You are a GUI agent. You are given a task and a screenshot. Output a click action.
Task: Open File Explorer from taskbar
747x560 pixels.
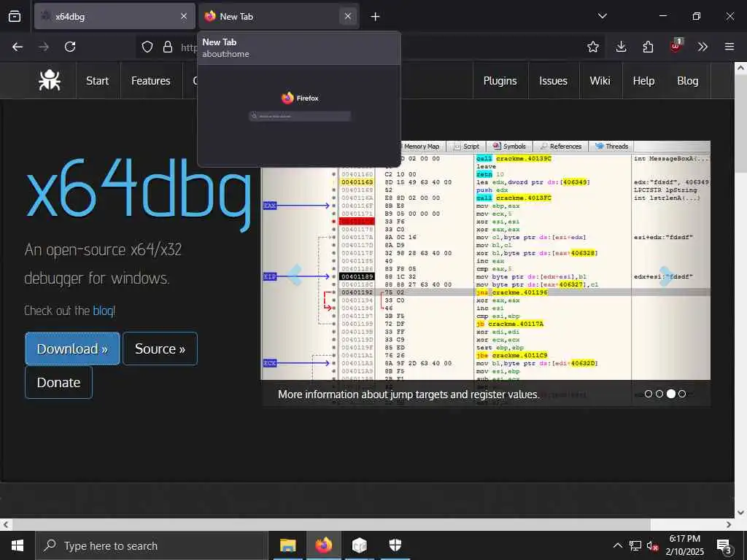[x=287, y=545]
